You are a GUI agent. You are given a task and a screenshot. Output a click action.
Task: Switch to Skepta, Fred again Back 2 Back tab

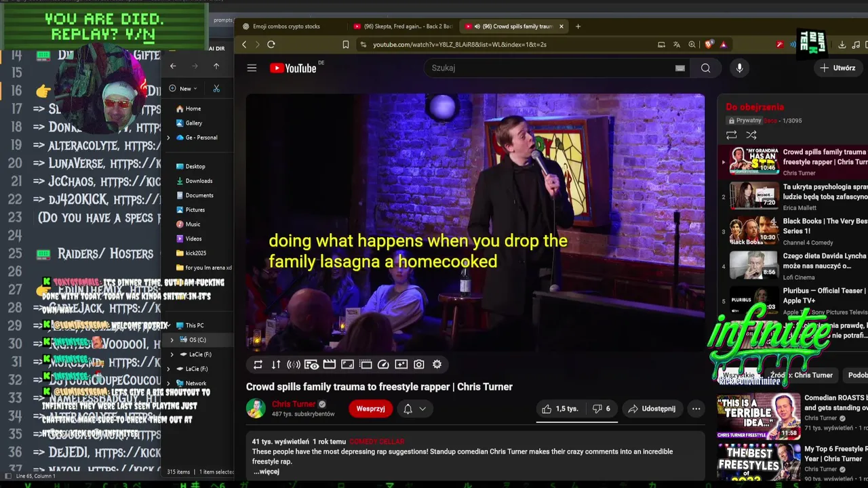pos(403,26)
